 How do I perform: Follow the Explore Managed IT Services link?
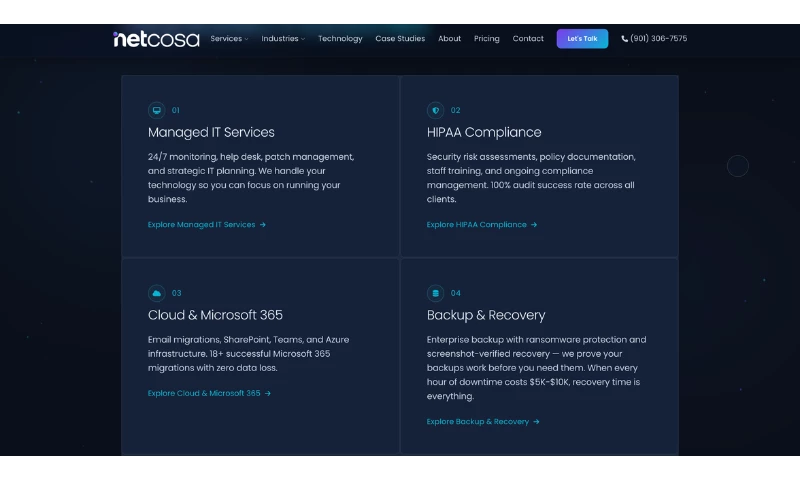point(207,225)
